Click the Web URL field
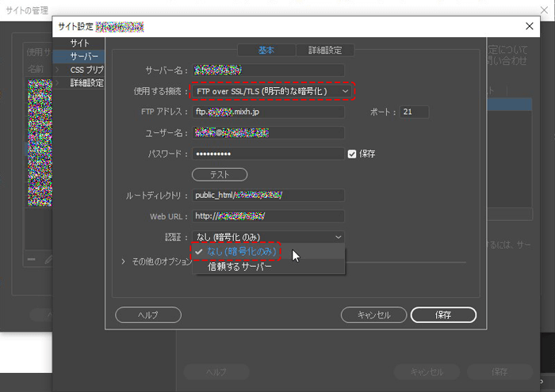The width and height of the screenshot is (555, 392). coord(268,216)
